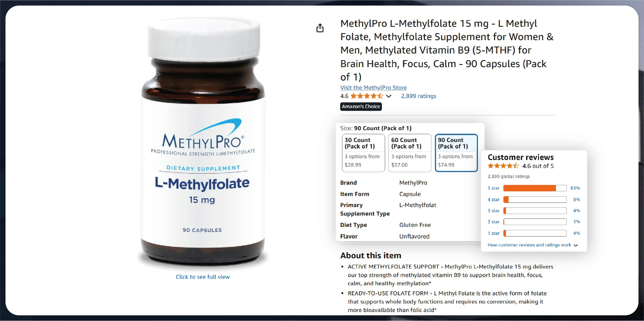Expand How customer reviews and ratings work

(x=529, y=245)
